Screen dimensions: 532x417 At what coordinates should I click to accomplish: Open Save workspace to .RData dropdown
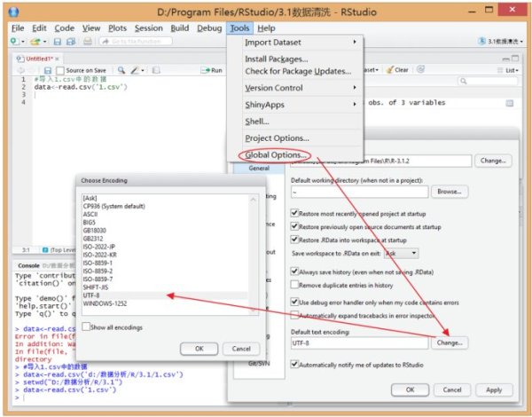pos(401,254)
